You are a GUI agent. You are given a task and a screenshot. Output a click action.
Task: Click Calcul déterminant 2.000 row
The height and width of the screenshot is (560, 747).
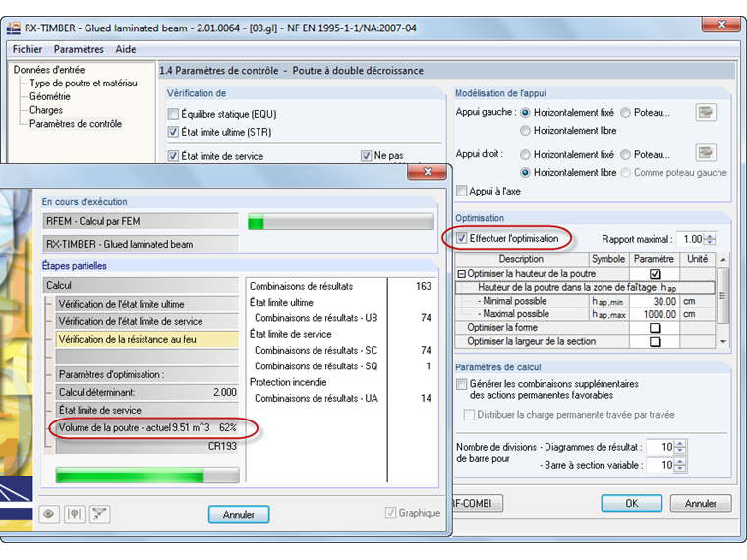[x=147, y=392]
